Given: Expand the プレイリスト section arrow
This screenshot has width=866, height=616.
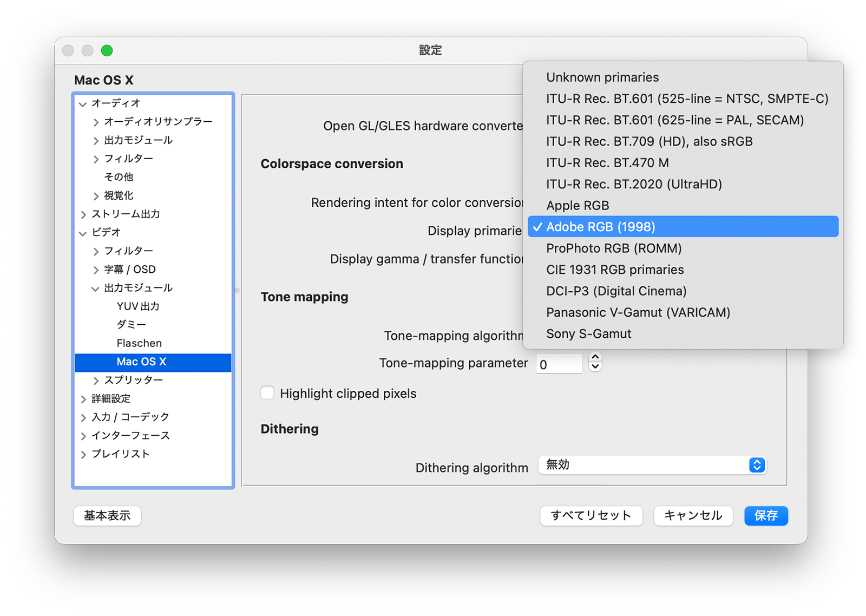Looking at the screenshot, I should (x=83, y=455).
